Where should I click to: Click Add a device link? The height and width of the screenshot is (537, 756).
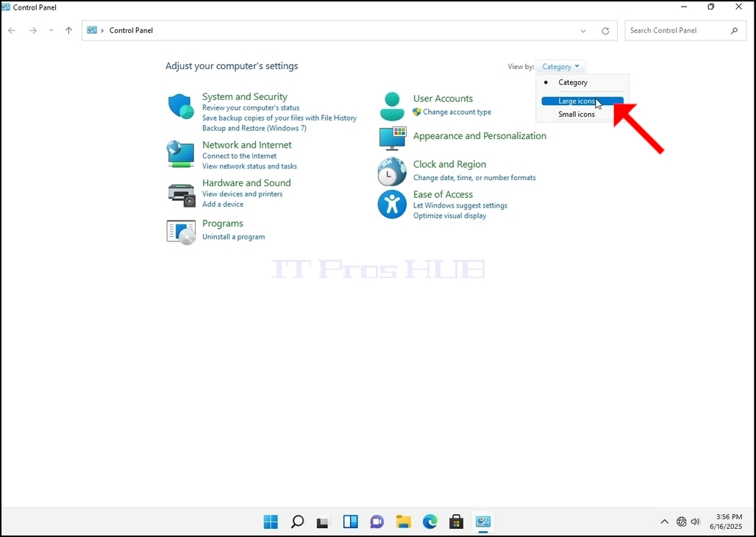[223, 204]
